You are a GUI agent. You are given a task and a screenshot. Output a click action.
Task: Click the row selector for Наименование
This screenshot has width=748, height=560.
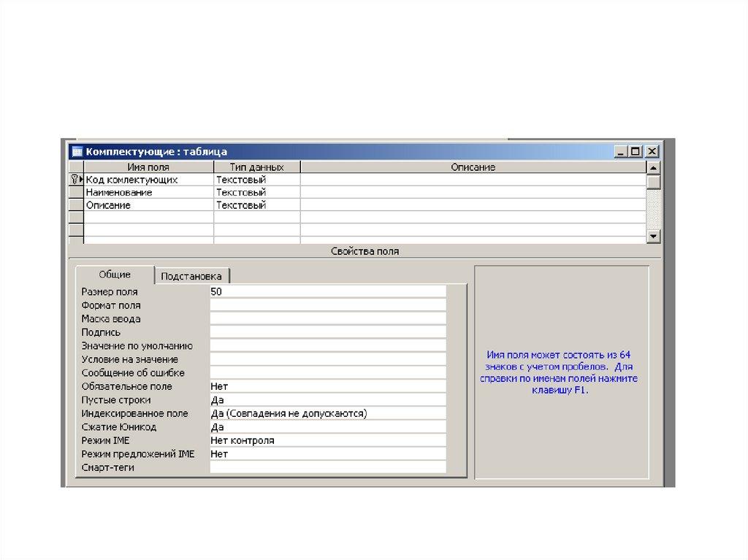76,193
